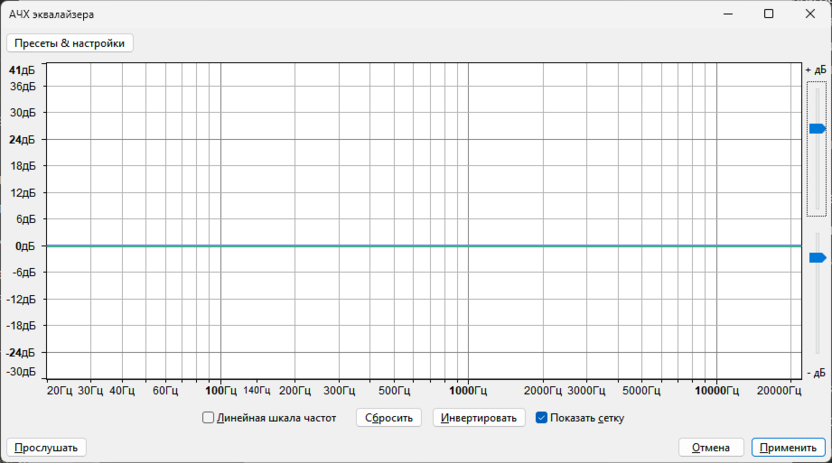The height and width of the screenshot is (463, 832).
Task: Click the 20Гц frequency label
Action: pos(59,391)
